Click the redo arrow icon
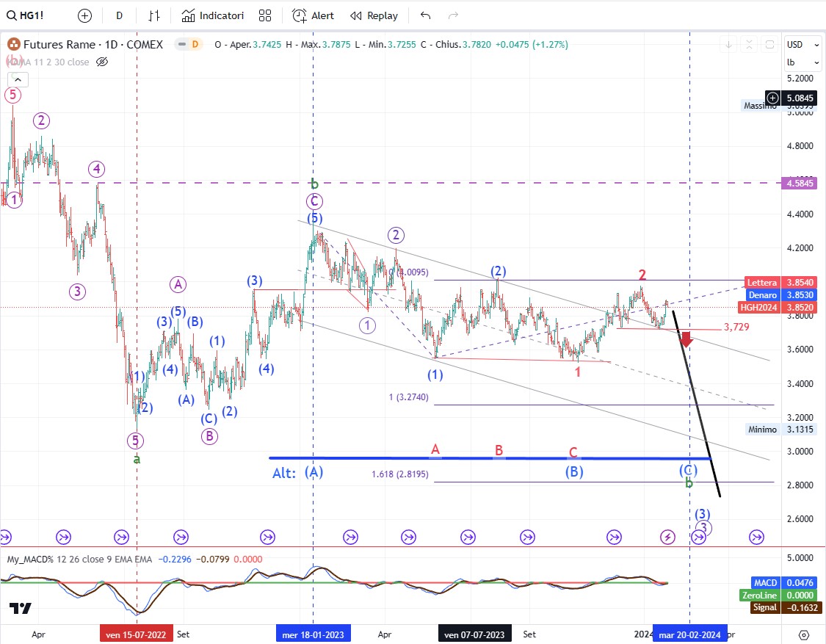826x644 pixels. click(453, 16)
